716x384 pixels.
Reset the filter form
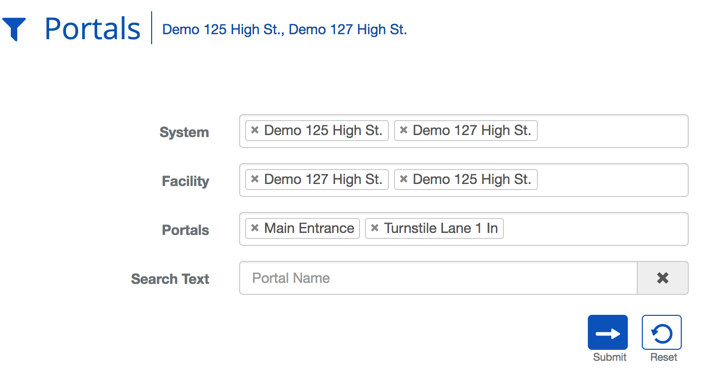[x=662, y=332]
